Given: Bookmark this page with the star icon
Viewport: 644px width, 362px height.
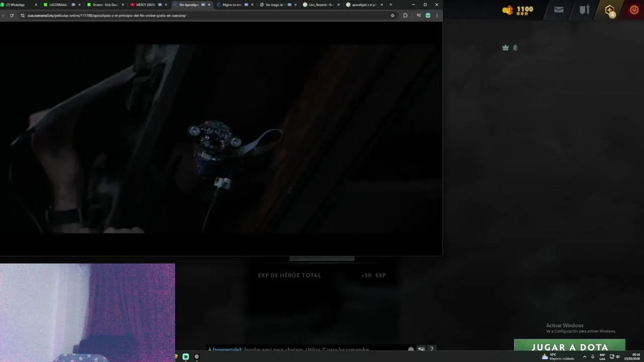Looking at the screenshot, I should tap(392, 16).
